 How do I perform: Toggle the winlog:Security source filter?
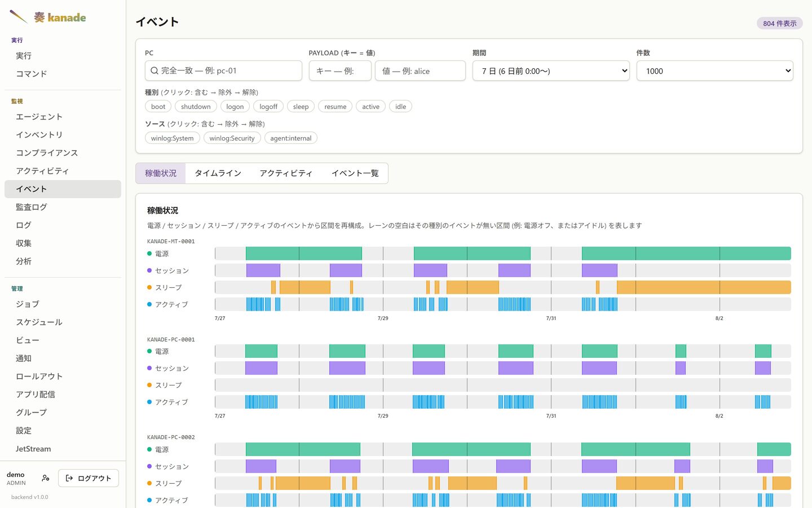tap(232, 138)
